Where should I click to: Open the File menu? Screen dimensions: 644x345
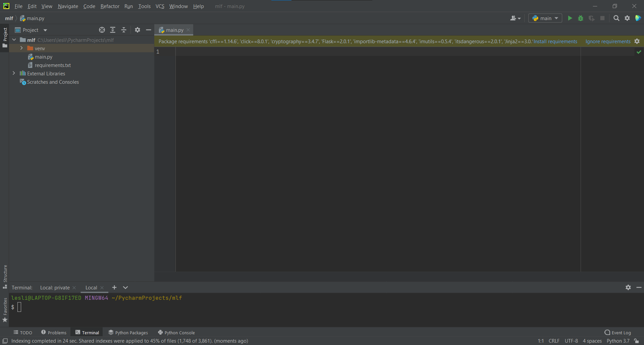(x=18, y=6)
